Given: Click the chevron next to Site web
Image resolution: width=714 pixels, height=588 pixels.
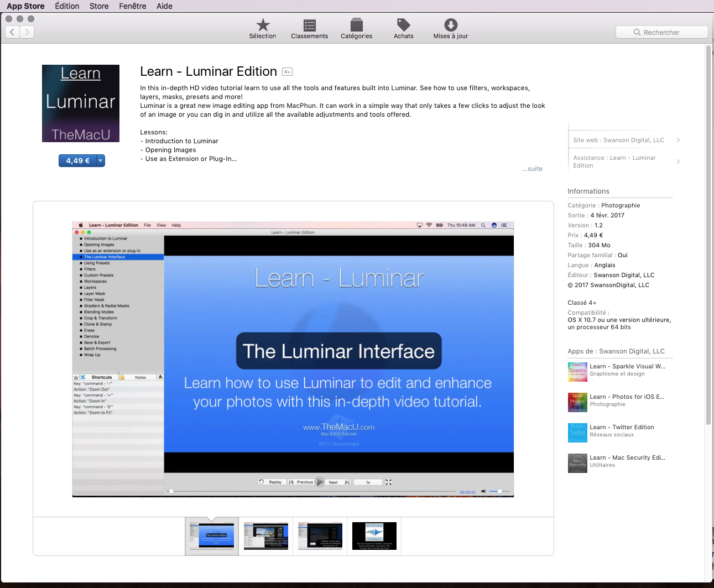Looking at the screenshot, I should pos(678,140).
